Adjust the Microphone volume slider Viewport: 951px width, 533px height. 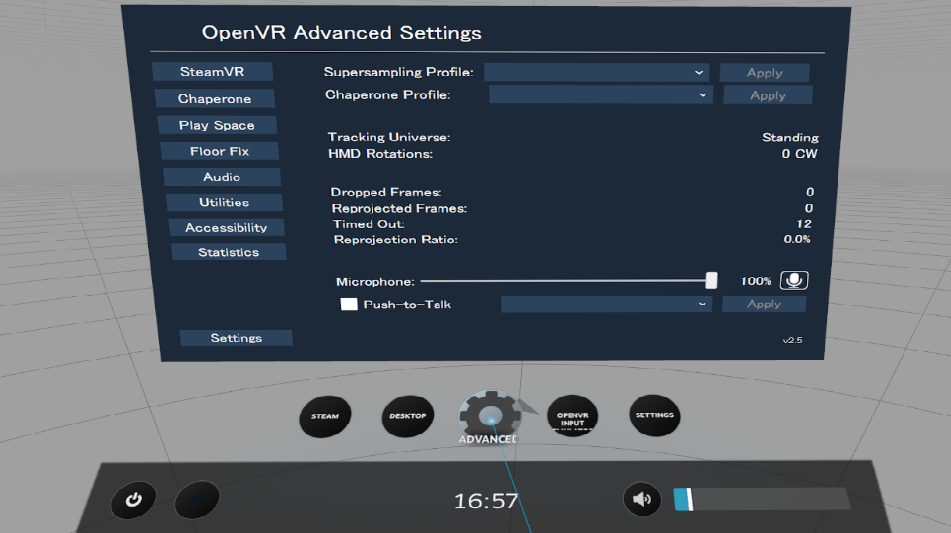569,281
